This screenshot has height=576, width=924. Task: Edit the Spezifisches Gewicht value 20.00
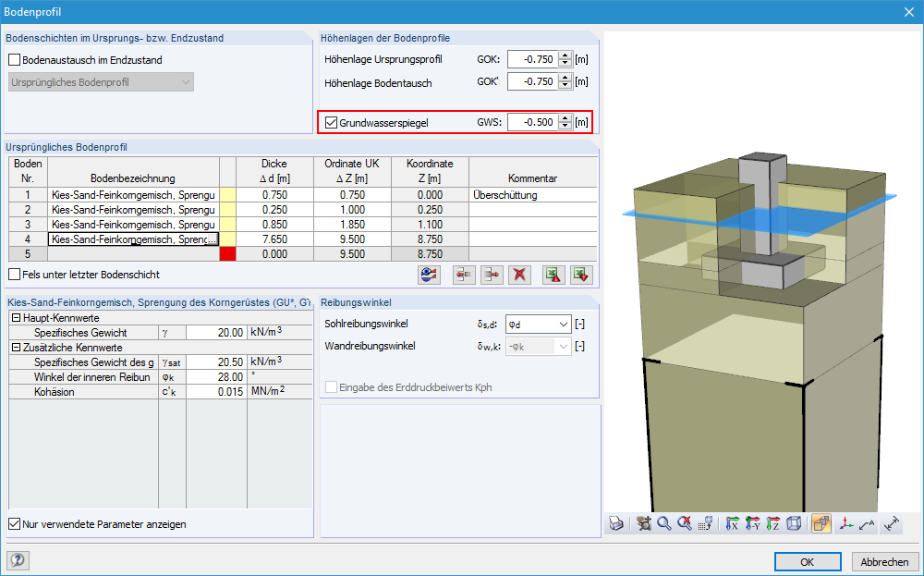point(215,333)
